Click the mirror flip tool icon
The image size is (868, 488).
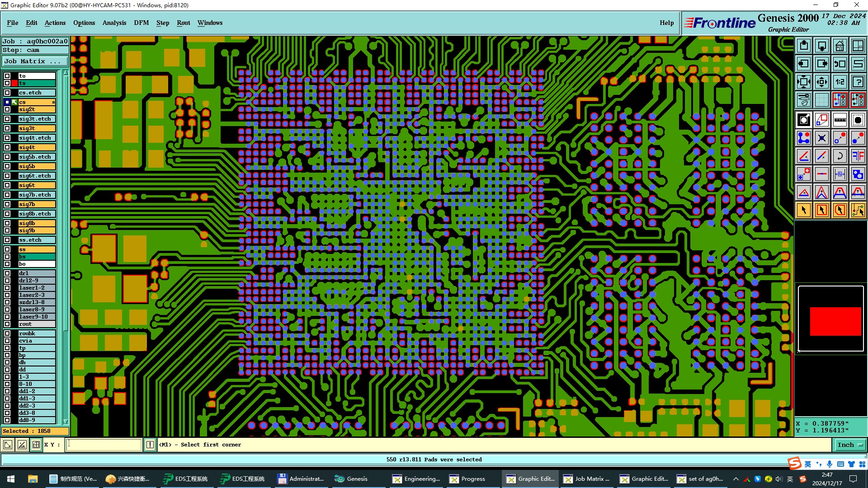pos(858,156)
